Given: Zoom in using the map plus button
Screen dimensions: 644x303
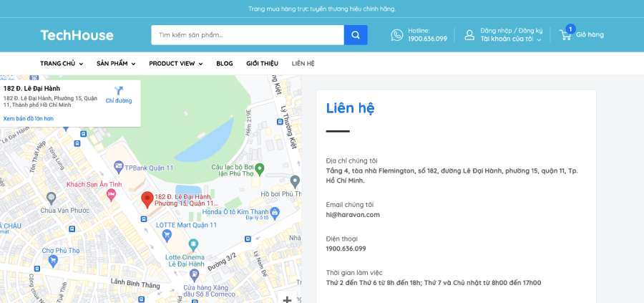Looking at the screenshot, I should point(288,299).
